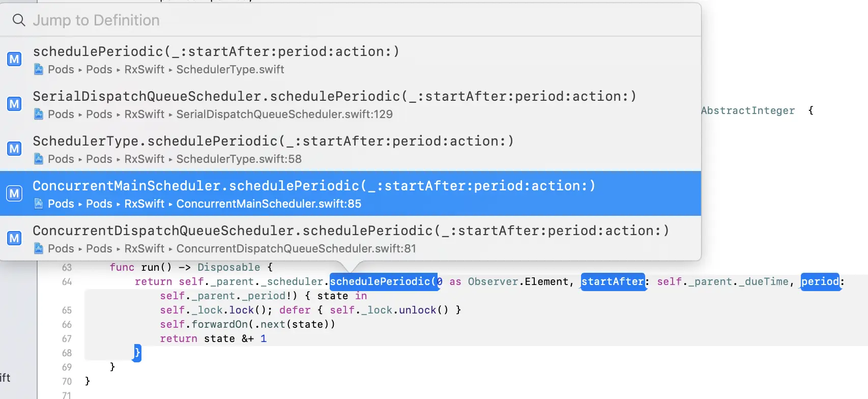Open SchedulerType.schedulePeriodic definition at line 58
Image resolution: width=868 pixels, height=399 pixels.
273,141
